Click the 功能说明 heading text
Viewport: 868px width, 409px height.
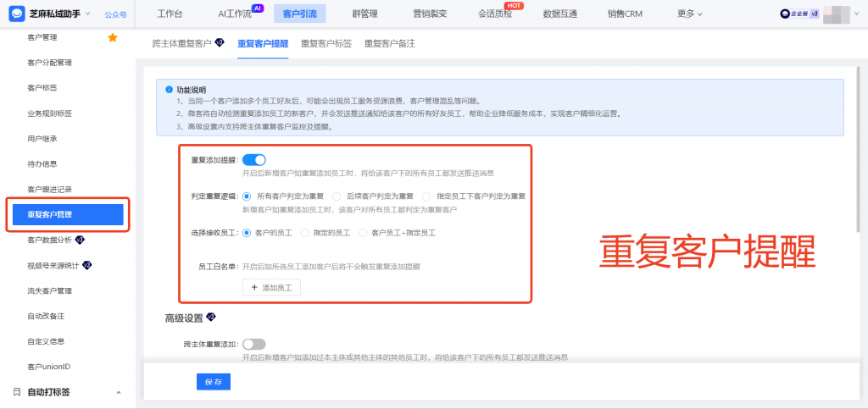tap(191, 90)
